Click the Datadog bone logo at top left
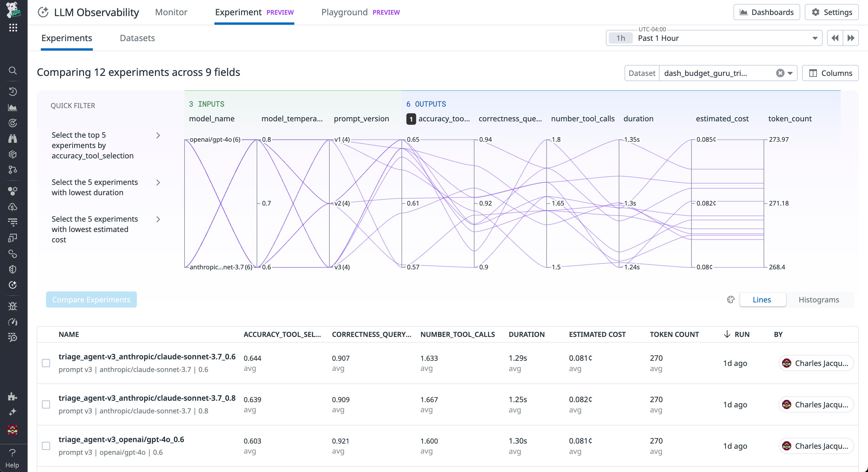Screen dimensions: 868x472 coord(14,10)
